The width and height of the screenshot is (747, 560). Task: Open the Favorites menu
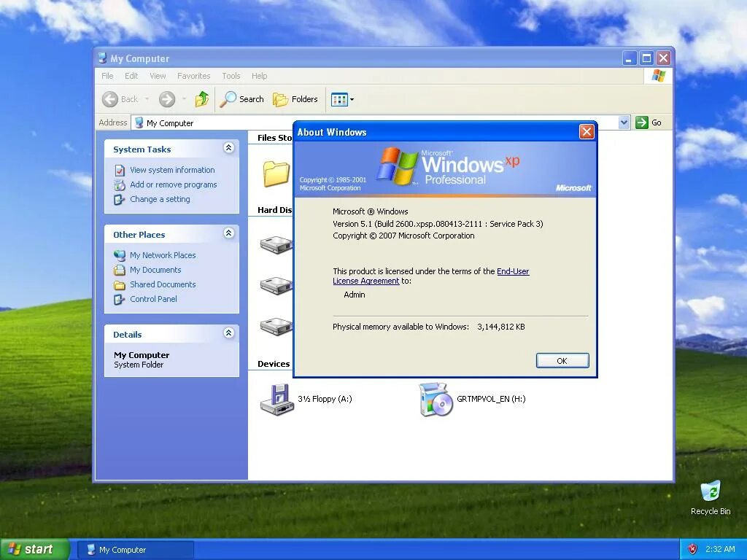click(x=193, y=76)
